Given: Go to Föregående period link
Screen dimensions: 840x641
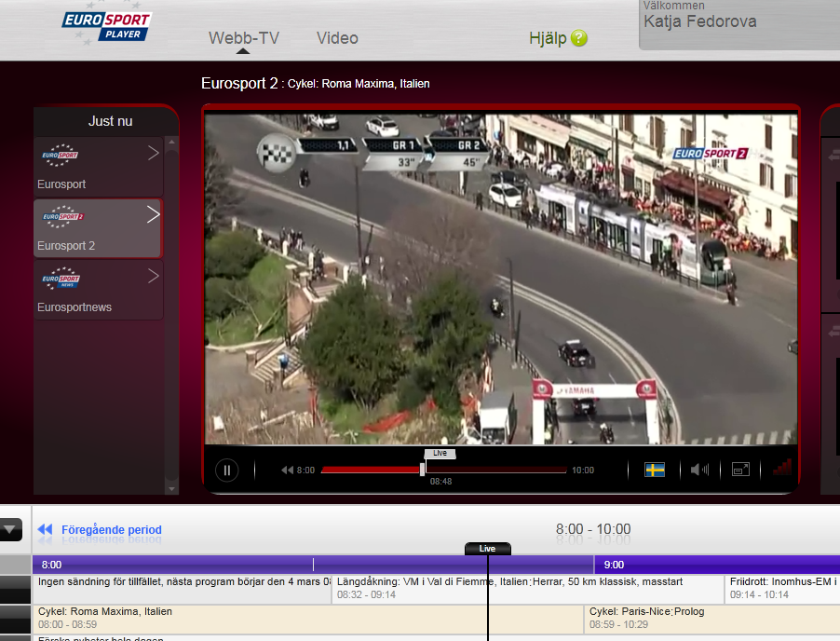Looking at the screenshot, I should [x=112, y=529].
